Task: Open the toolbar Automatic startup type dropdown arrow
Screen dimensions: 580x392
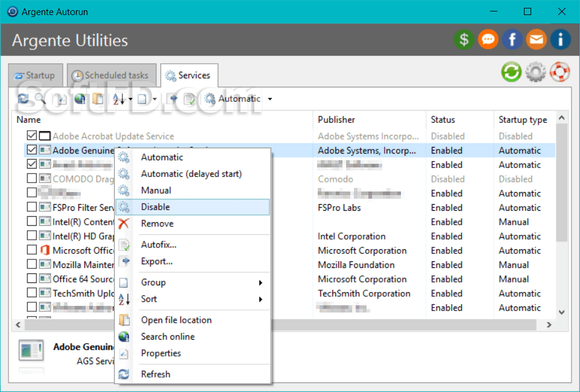Action: pyautogui.click(x=270, y=99)
